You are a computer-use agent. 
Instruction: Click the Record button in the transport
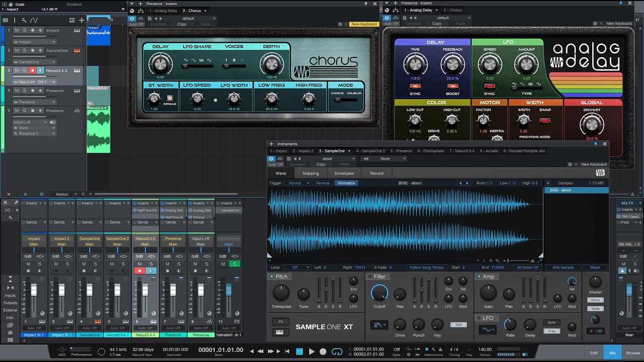coord(324,351)
